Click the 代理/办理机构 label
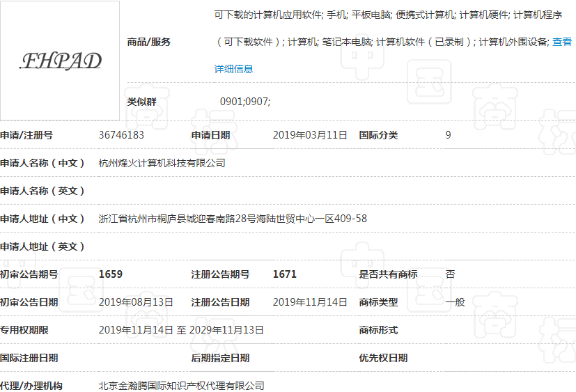The height and width of the screenshot is (392, 576). [31, 386]
